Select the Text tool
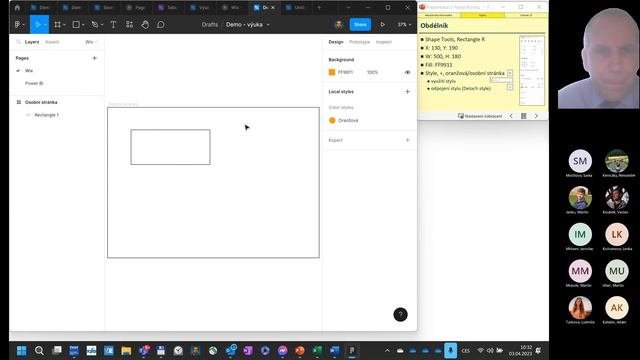 point(113,24)
